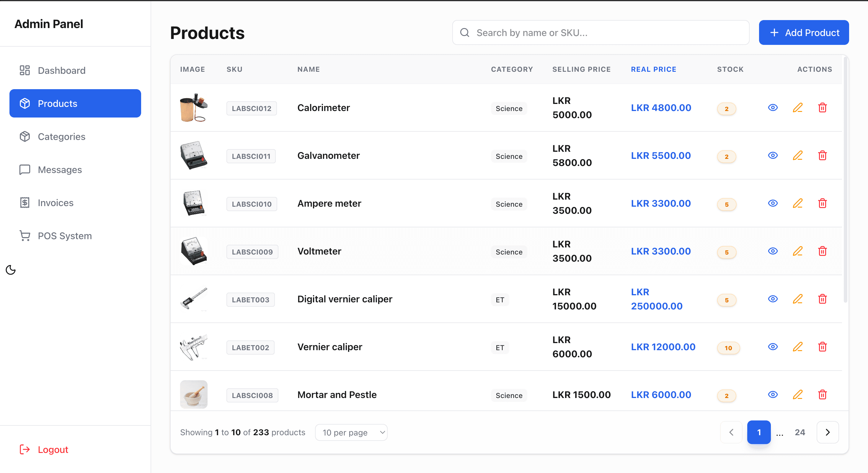Screen dimensions: 868x473
Task: Go to next page chevron
Action: pos(828,432)
